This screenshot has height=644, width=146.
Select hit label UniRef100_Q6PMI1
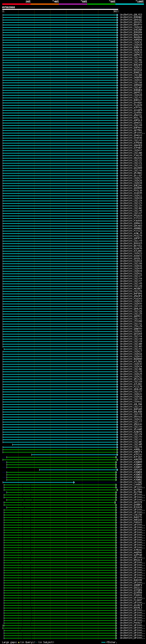click(131, 93)
